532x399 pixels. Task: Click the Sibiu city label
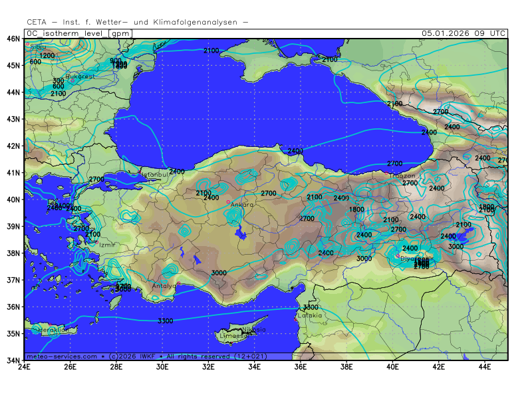coord(39,47)
